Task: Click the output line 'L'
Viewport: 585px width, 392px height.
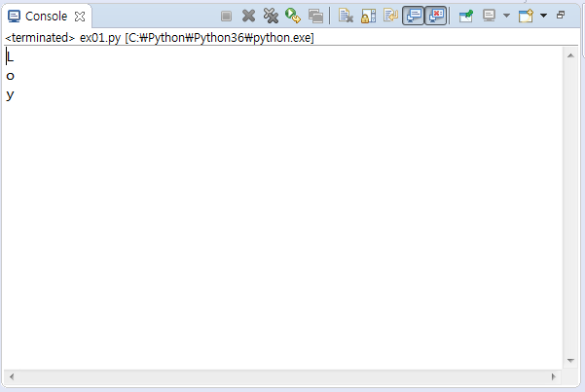Action: click(10, 57)
